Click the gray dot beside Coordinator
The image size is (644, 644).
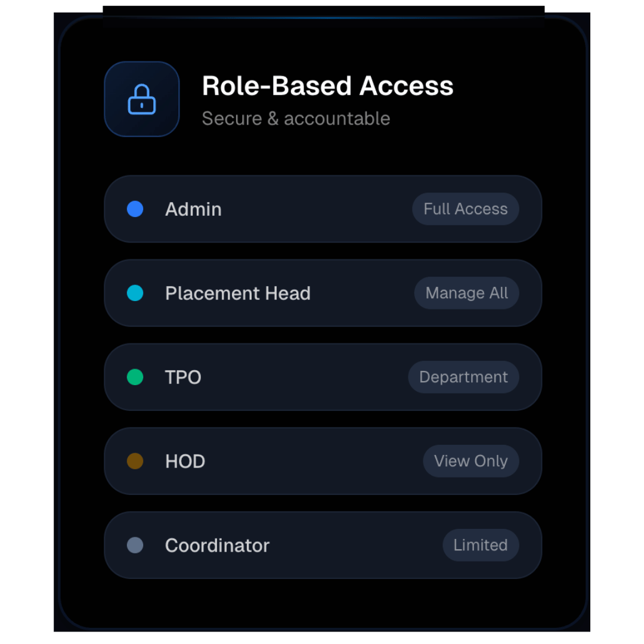point(135,545)
